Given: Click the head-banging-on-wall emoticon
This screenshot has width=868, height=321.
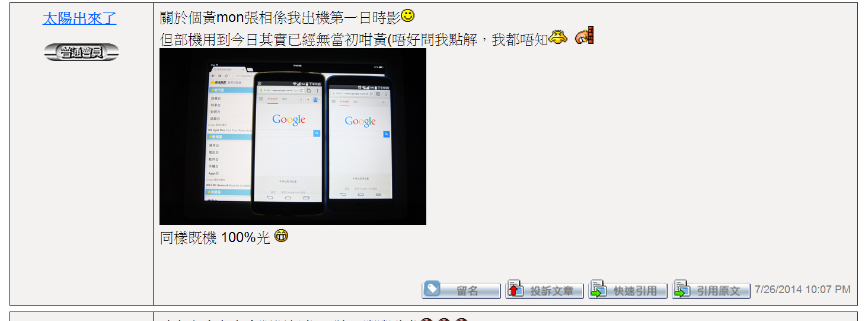Looking at the screenshot, I should [x=585, y=36].
